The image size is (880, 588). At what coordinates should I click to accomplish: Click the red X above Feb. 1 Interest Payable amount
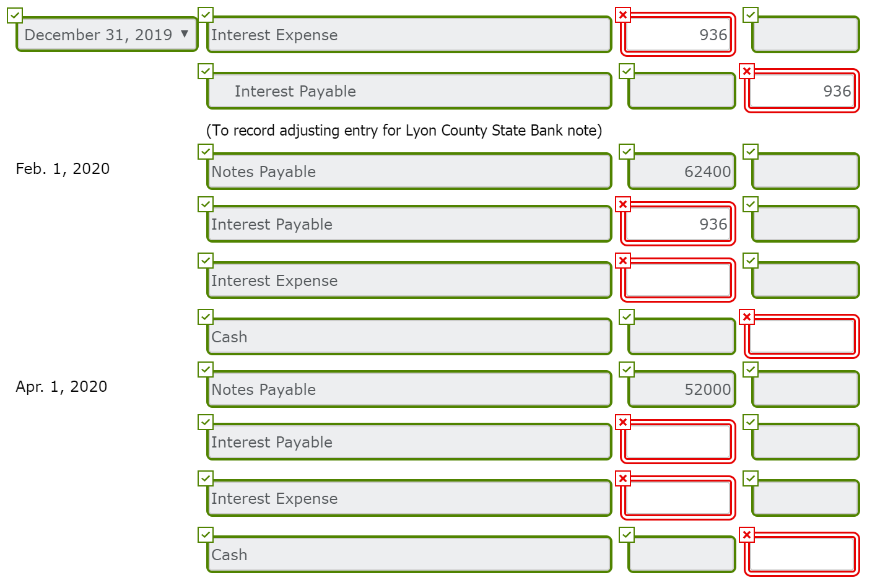point(623,204)
